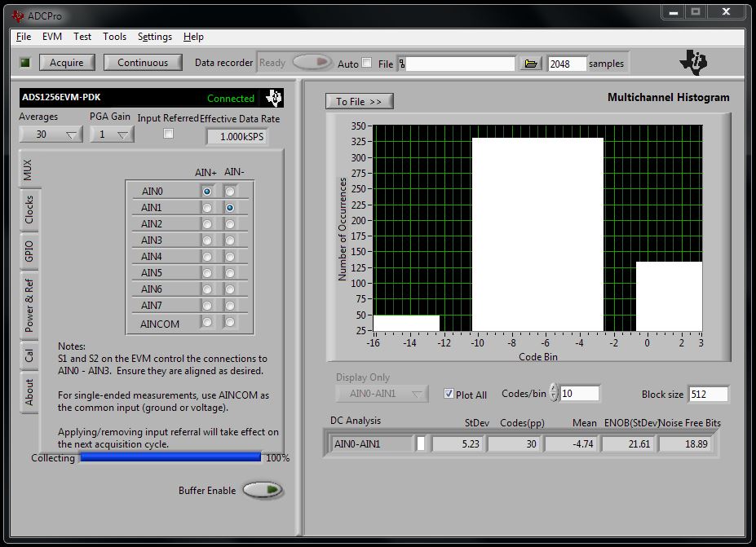Select AIN4 as AIN- input
756x547 pixels.
click(230, 257)
